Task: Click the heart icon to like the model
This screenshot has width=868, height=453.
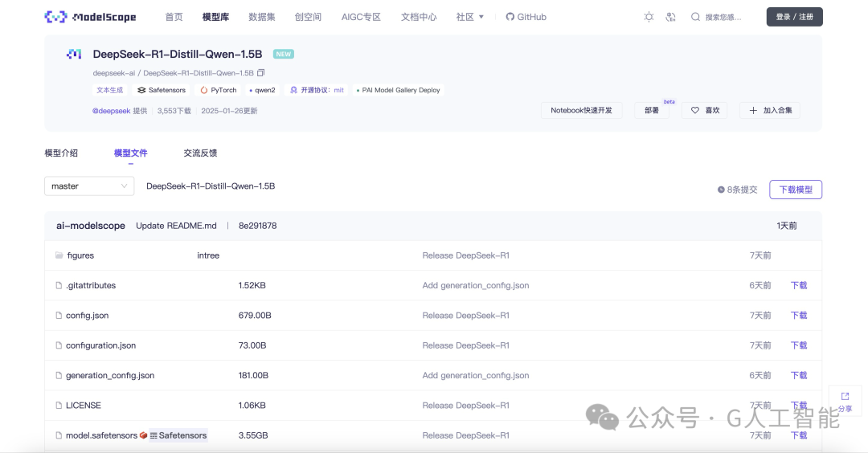Action: coord(695,111)
